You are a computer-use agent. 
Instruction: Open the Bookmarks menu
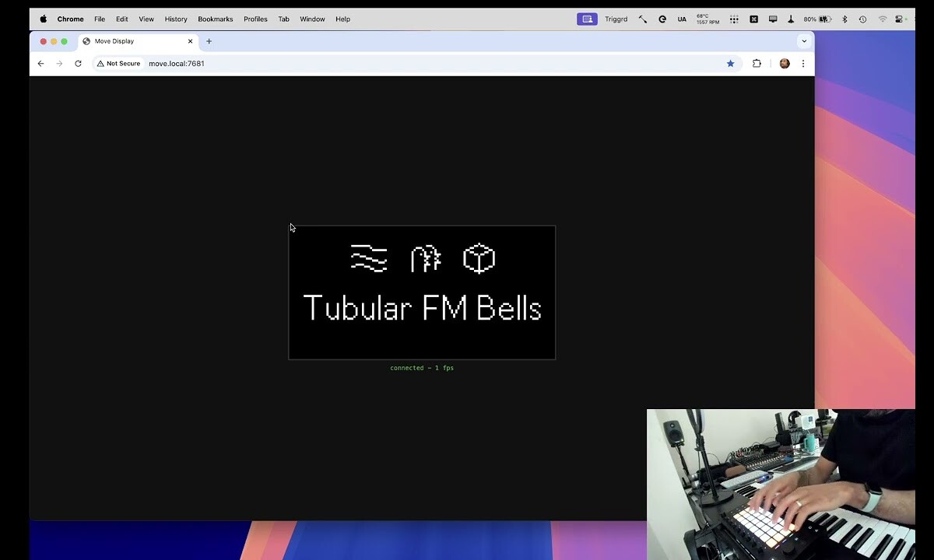point(215,19)
